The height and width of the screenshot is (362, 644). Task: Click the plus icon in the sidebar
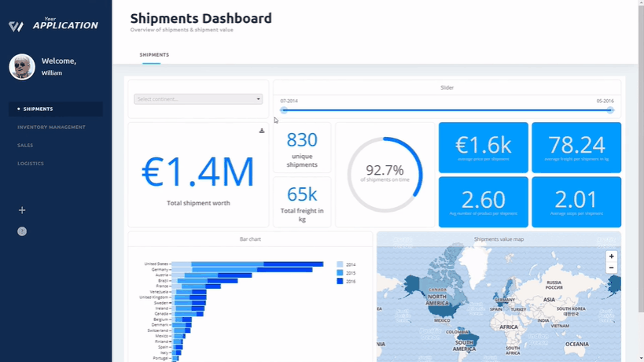click(22, 210)
